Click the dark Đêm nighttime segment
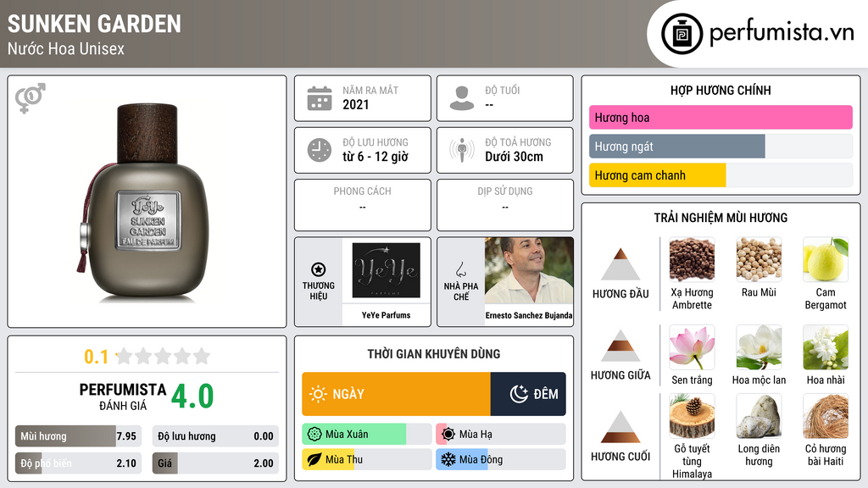 coord(528,394)
